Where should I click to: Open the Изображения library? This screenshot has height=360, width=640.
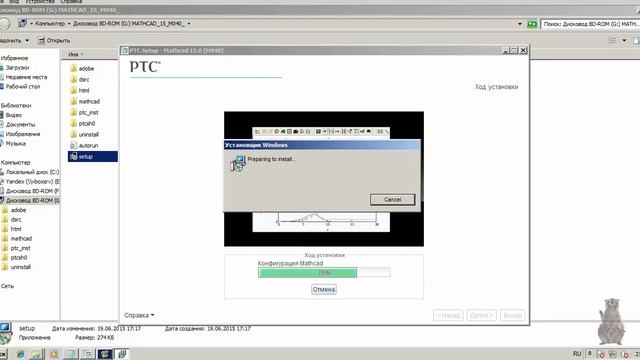22,134
